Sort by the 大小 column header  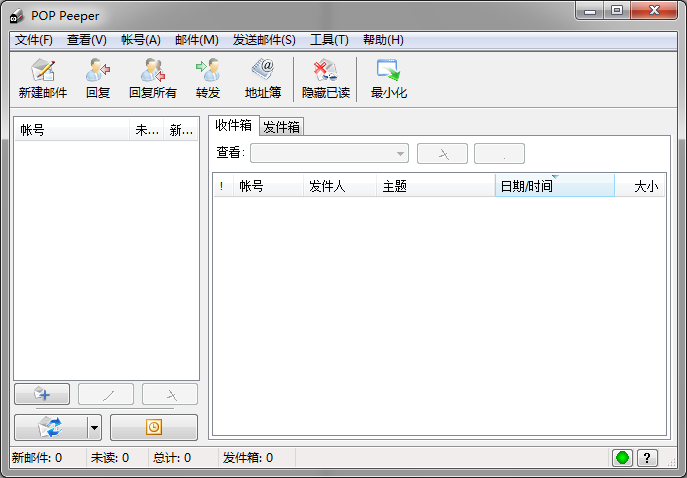640,186
